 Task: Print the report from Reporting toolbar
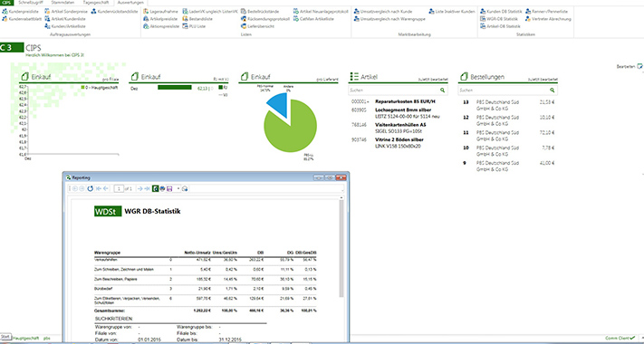(162, 188)
